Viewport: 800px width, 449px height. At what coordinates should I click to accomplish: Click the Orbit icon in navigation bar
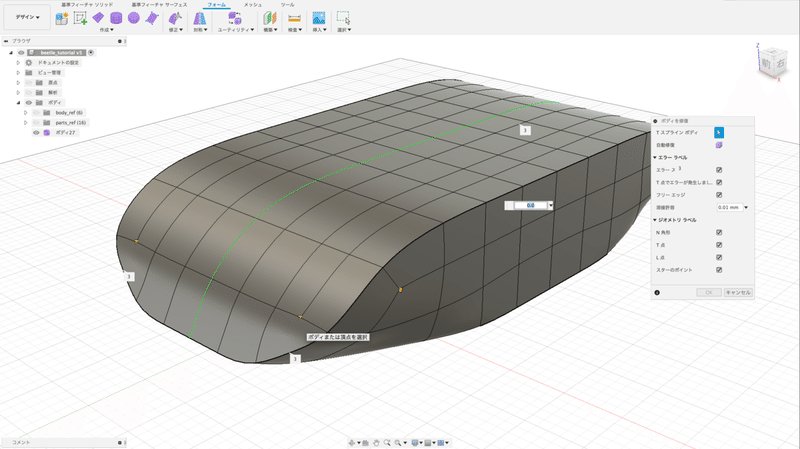point(352,443)
